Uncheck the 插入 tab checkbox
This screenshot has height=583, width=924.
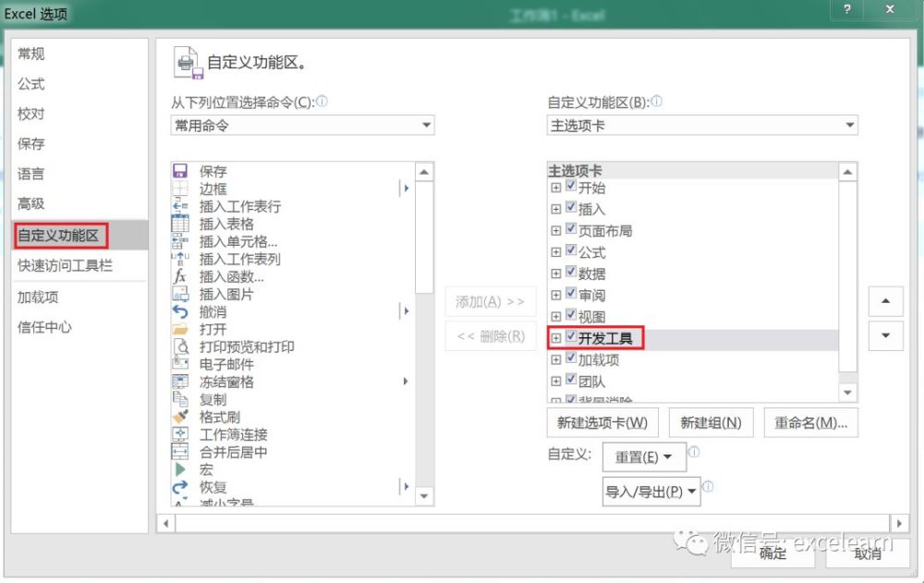tap(570, 207)
